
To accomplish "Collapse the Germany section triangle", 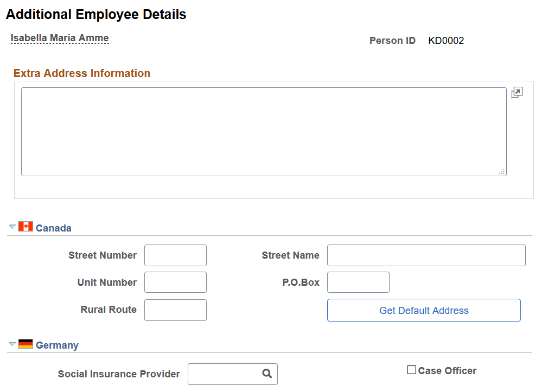I will pos(12,345).
